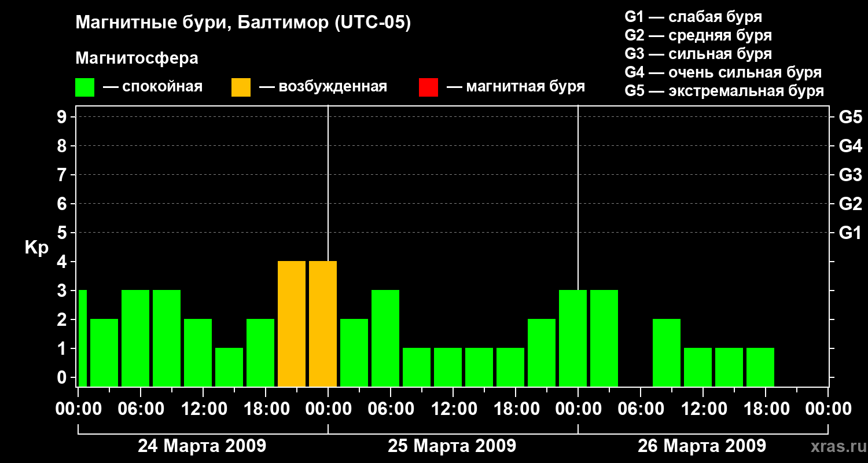Click the '— возбужденная' legend label
The height and width of the screenshot is (463, 868).
(323, 87)
